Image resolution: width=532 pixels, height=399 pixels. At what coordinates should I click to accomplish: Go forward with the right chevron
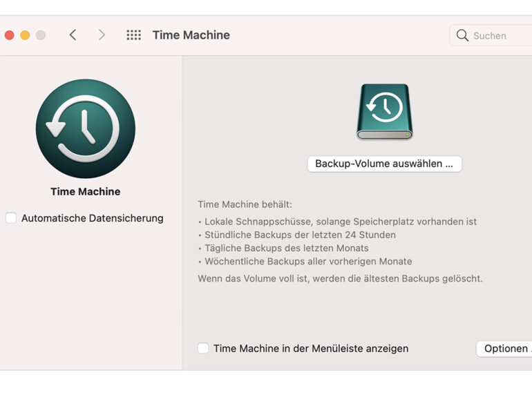tap(102, 35)
